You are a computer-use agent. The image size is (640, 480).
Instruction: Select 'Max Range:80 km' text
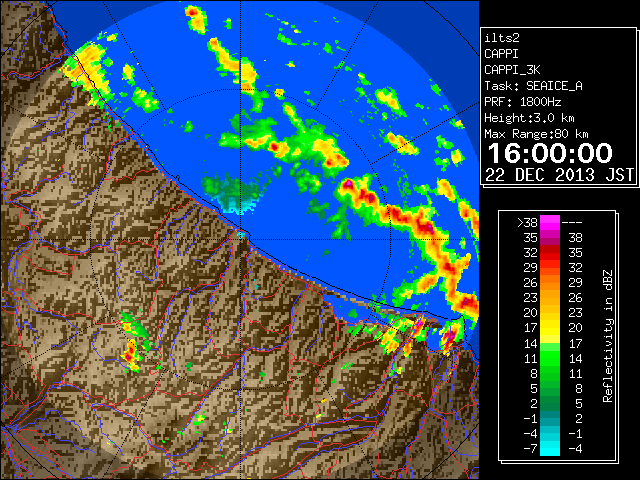pyautogui.click(x=536, y=134)
